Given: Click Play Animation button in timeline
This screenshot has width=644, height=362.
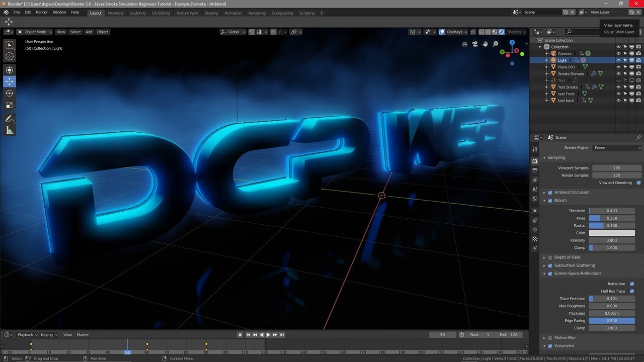Looking at the screenshot, I should coord(268,335).
